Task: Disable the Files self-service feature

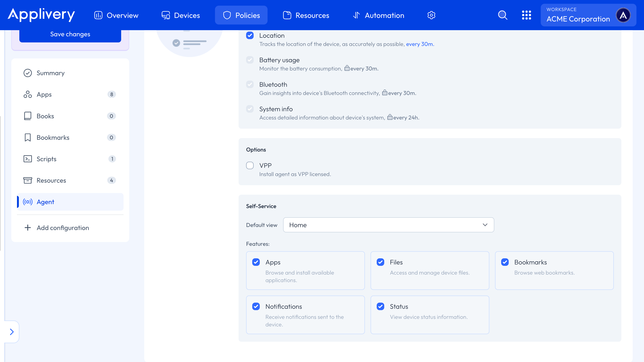Action: [380, 262]
